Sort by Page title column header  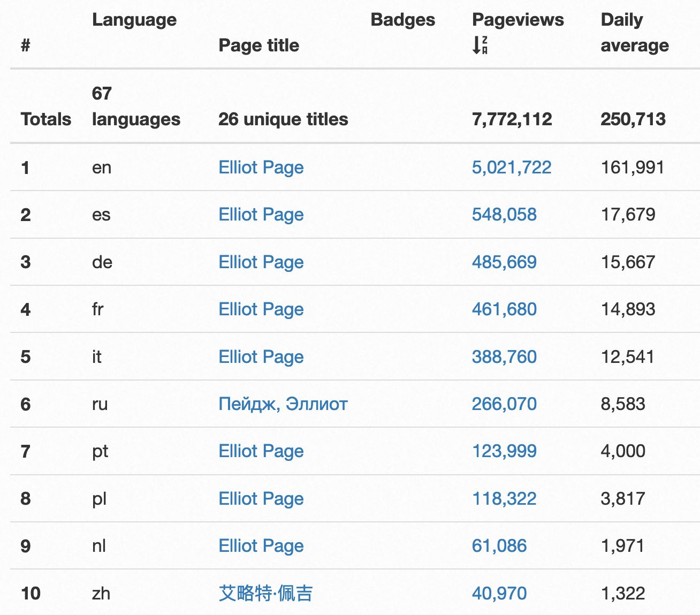point(259,45)
